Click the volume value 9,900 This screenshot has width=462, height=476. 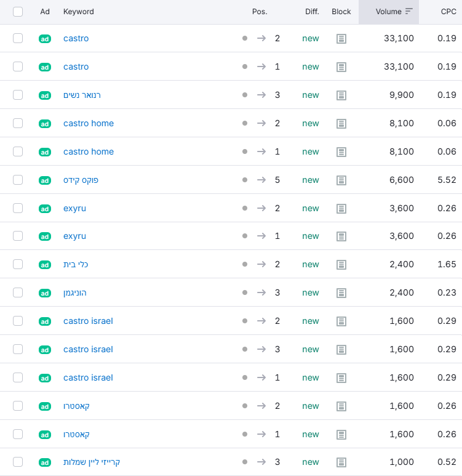[401, 95]
